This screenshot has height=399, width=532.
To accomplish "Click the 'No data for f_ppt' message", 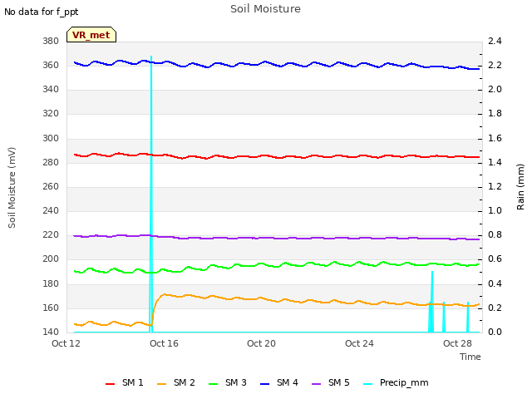I will pos(41,12).
